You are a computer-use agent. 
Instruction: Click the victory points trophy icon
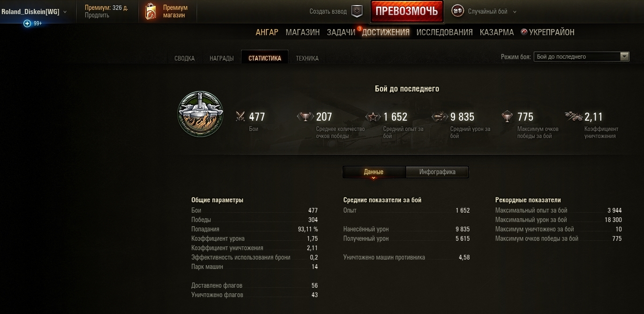(x=305, y=116)
